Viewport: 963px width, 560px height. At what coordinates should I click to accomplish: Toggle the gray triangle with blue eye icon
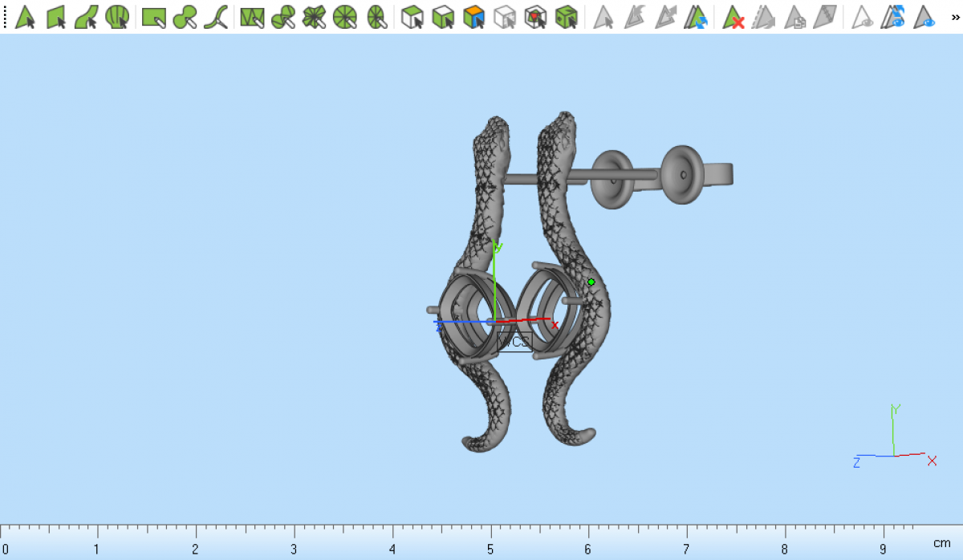point(924,17)
